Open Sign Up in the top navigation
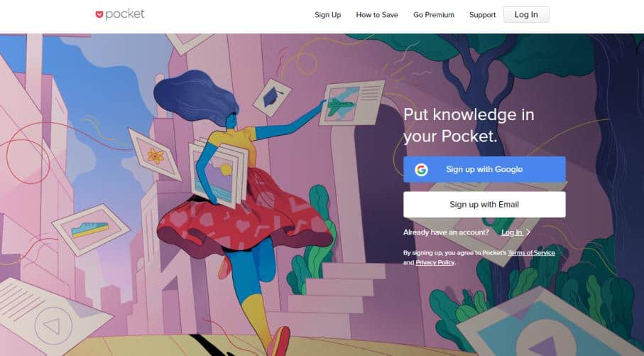Image resolution: width=644 pixels, height=356 pixels. tap(328, 15)
